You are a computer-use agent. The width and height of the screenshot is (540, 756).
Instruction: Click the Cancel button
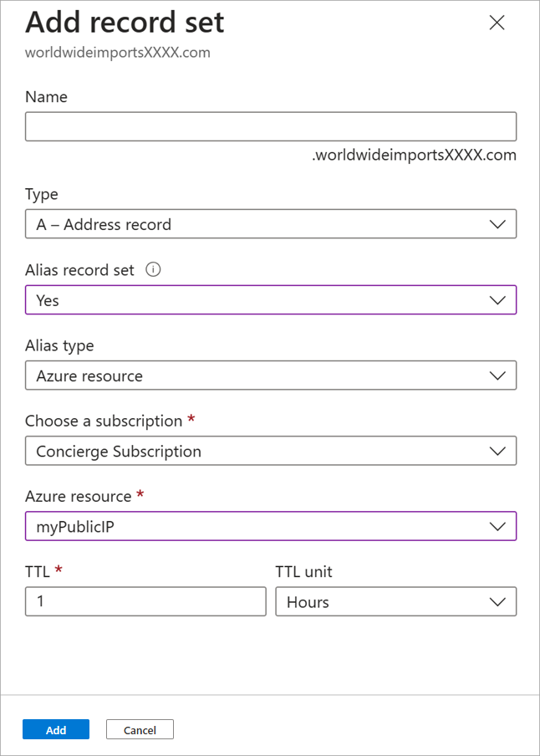pyautogui.click(x=139, y=728)
